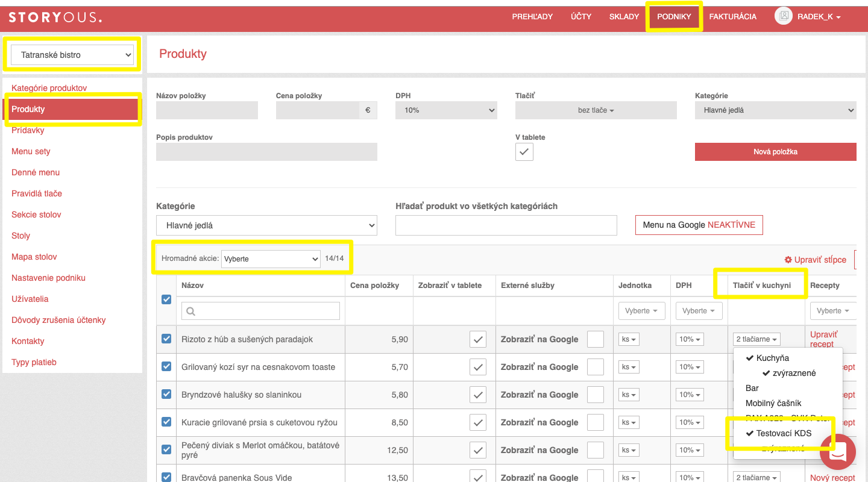This screenshot has height=482, width=868.
Task: Go to Pravidlá tlače in the sidebar
Action: coord(37,193)
